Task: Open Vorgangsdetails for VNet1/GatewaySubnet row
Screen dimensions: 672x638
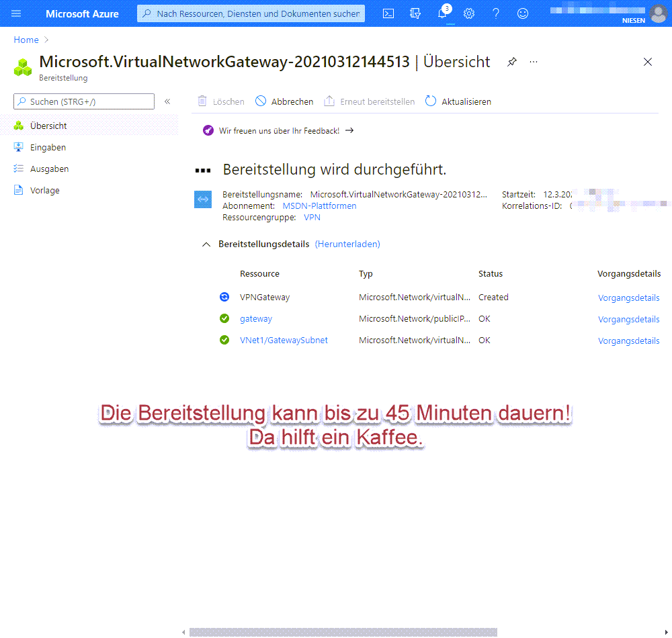Action: click(629, 341)
